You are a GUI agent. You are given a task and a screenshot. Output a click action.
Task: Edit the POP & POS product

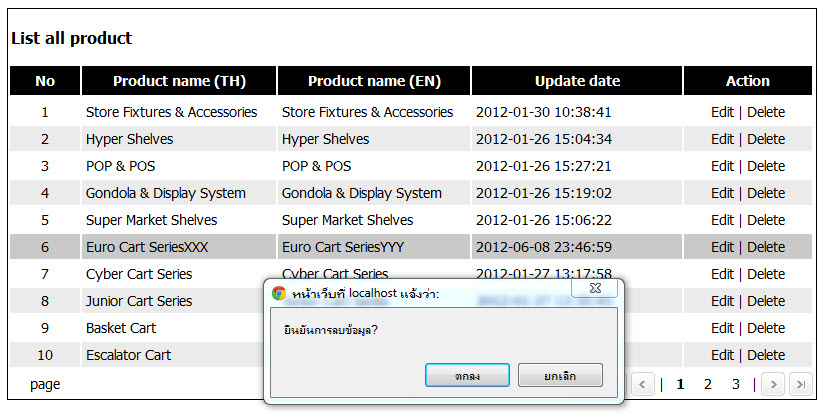722,166
